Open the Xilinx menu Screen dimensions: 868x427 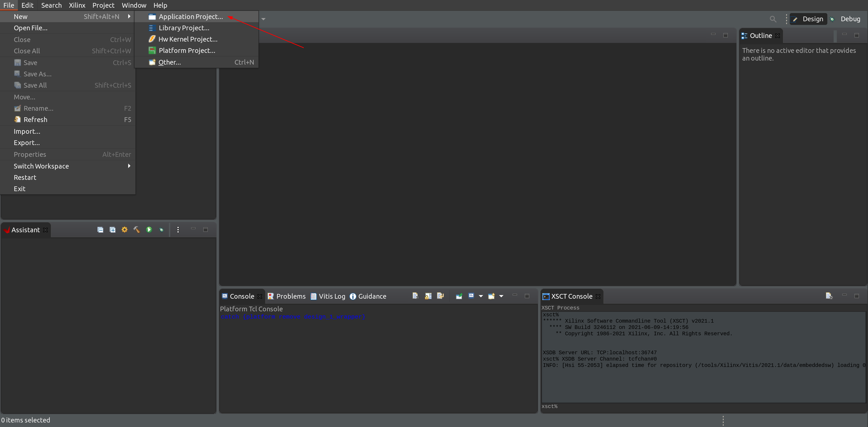[x=77, y=5]
